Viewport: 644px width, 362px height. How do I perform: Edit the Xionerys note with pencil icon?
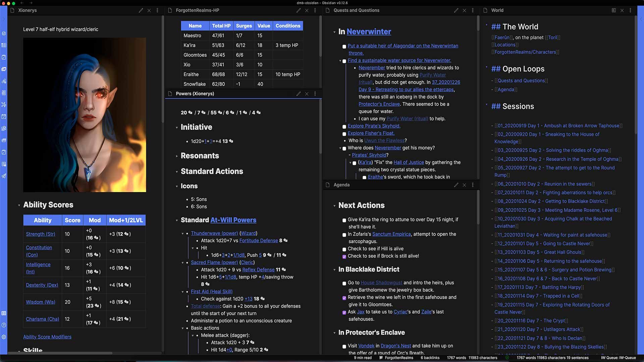point(141,10)
